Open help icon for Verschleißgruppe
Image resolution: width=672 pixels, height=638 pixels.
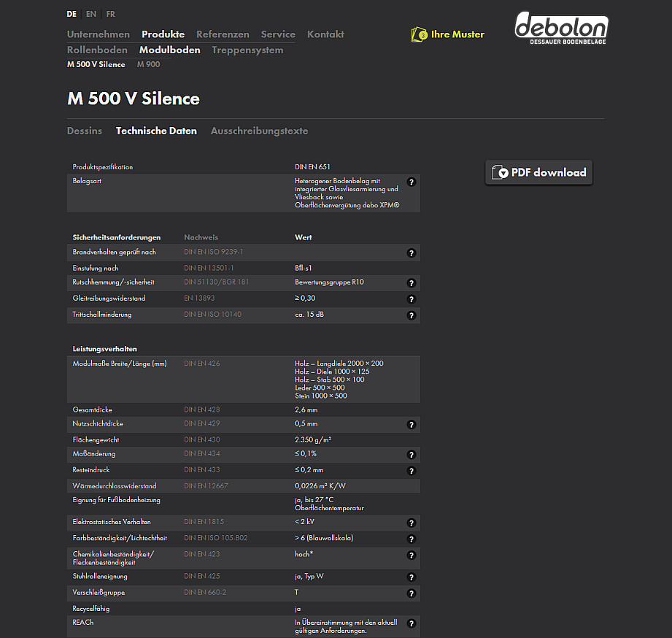(x=411, y=594)
